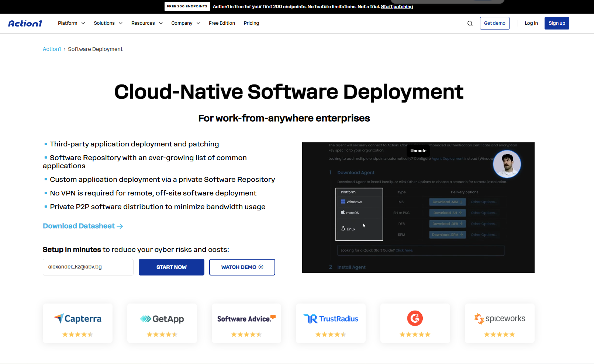Expand the Company menu
The height and width of the screenshot is (364, 594).
point(186,23)
